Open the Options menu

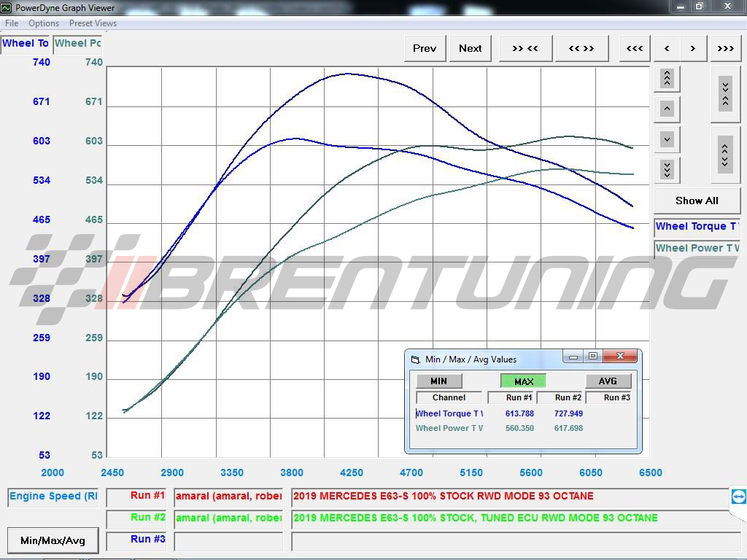pos(44,23)
